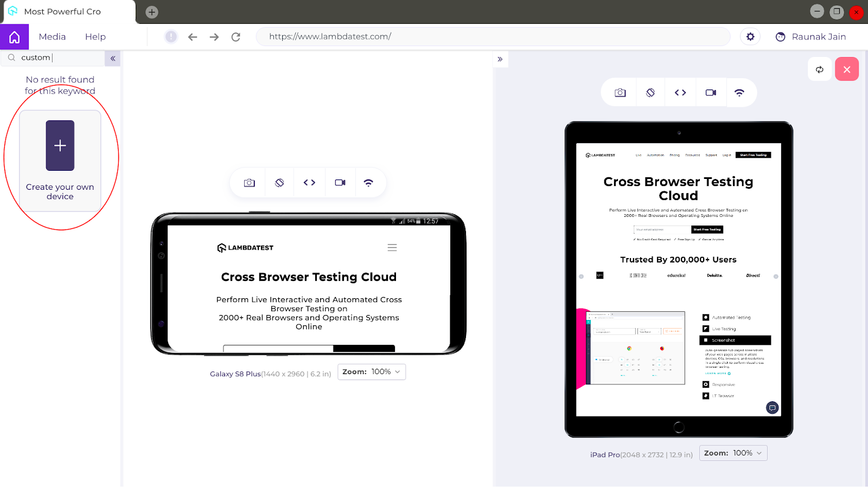Open a new tab with the plus button
This screenshot has height=488, width=868.
(152, 12)
